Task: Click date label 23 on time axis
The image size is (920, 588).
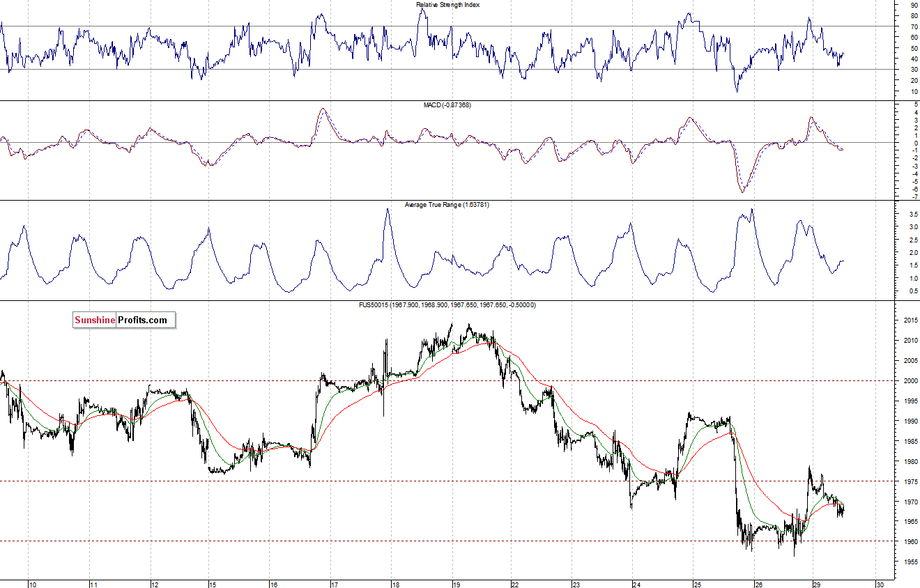Action: [x=575, y=585]
